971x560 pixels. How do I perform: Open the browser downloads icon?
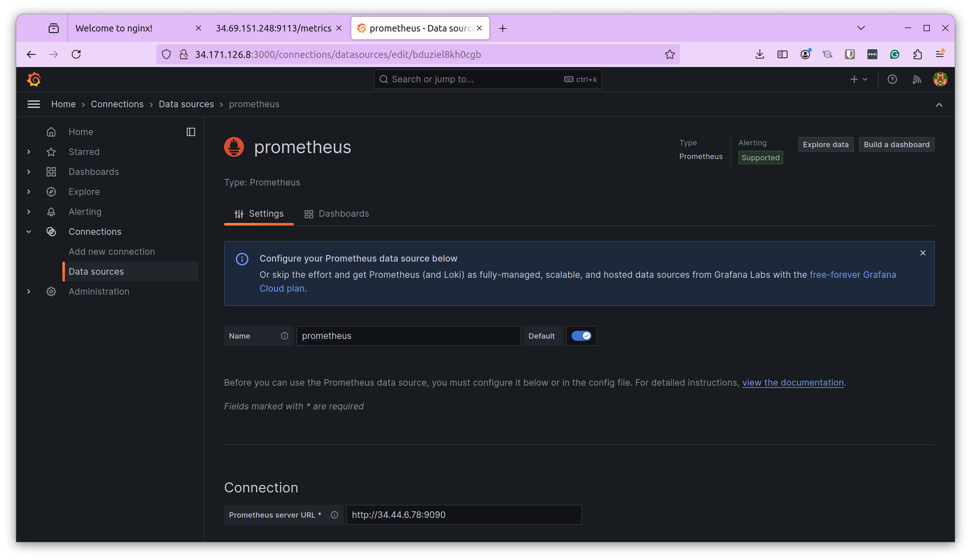760,54
